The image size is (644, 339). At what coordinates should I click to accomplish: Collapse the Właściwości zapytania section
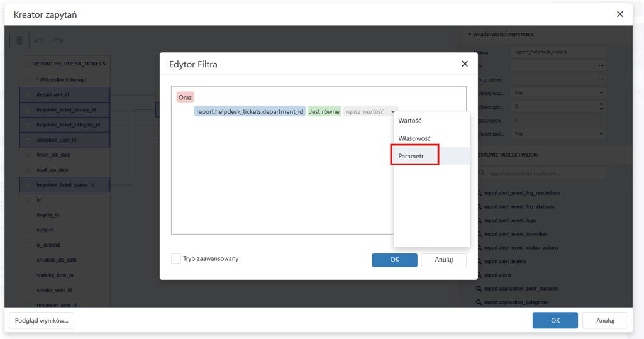pyautogui.click(x=469, y=35)
